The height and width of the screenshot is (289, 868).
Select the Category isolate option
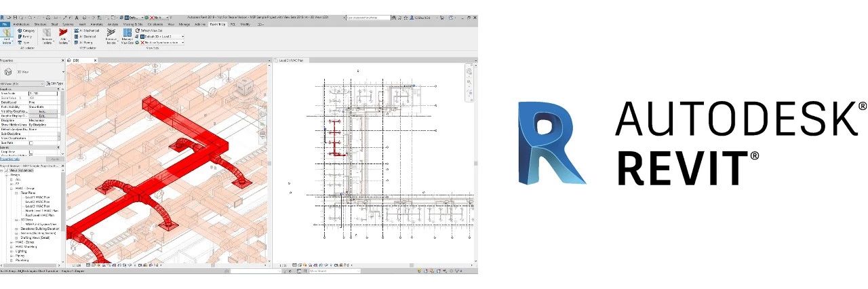coord(26,31)
